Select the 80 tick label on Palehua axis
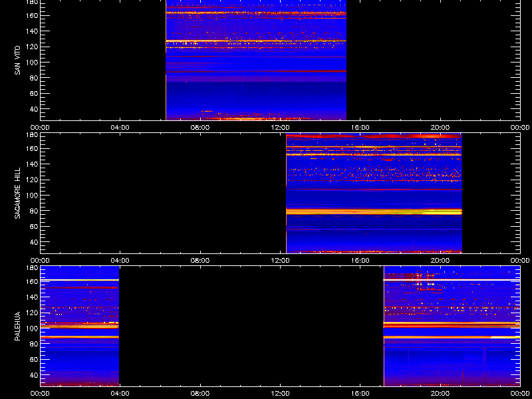This screenshot has height=399, width=532. [35, 344]
